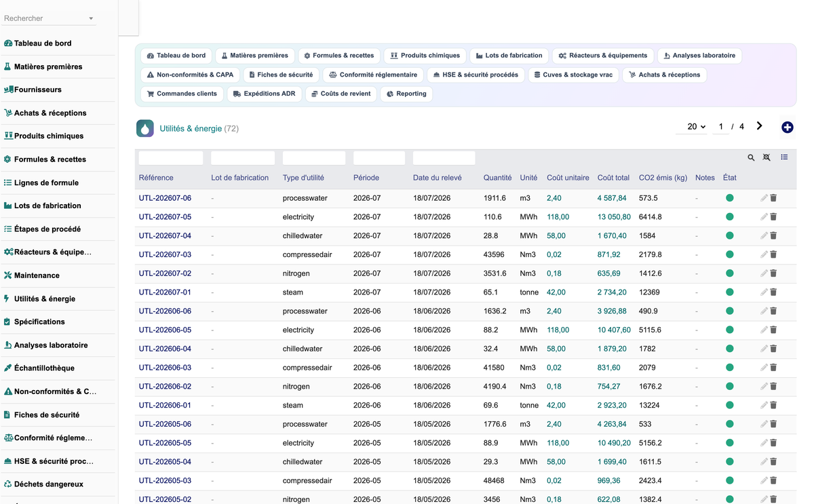The image size is (814, 504).
Task: Delete row UTL-202606-06 with trash icon
Action: pyautogui.click(x=773, y=311)
